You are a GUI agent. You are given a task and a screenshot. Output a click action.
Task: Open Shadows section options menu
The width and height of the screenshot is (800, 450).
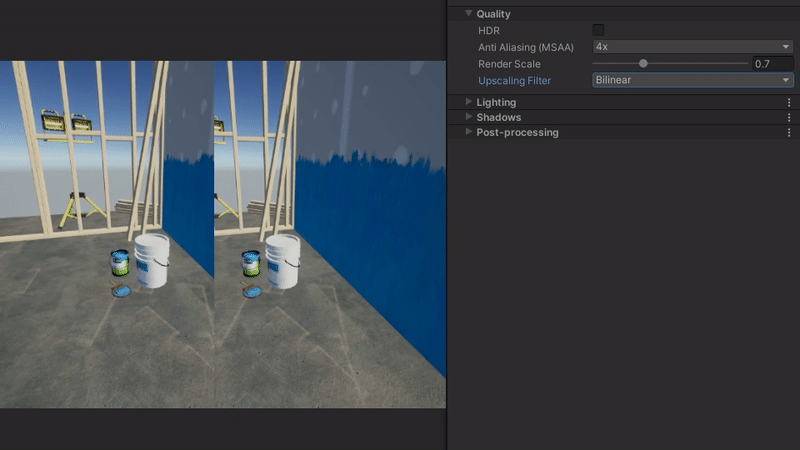pyautogui.click(x=789, y=117)
